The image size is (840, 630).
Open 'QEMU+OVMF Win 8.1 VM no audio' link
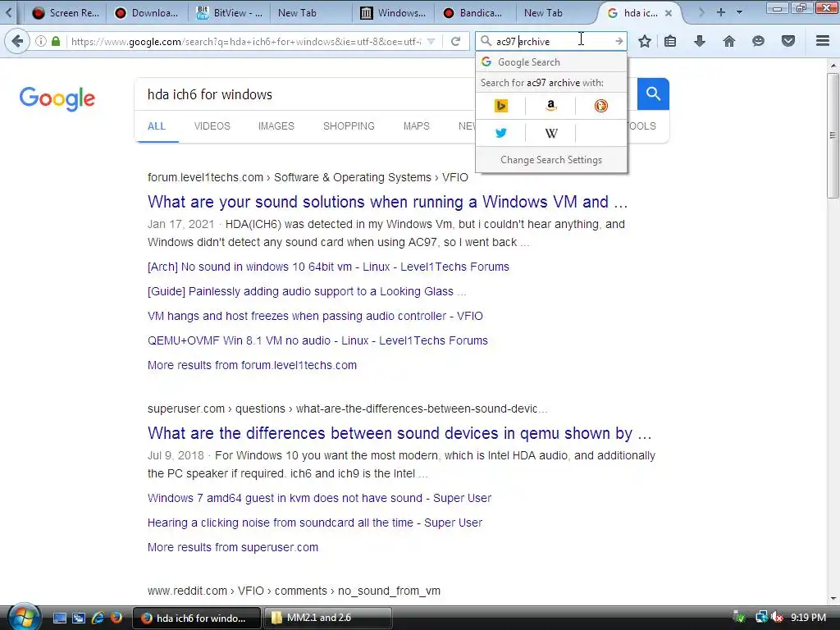317,340
